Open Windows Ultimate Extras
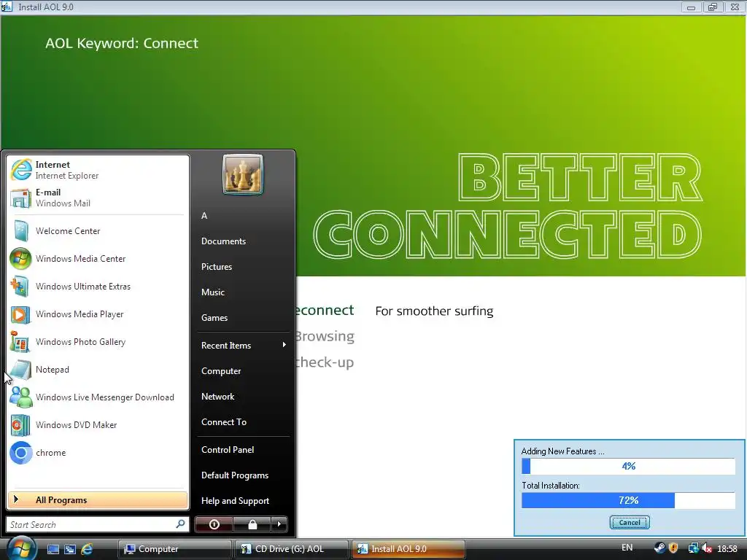Image resolution: width=747 pixels, height=560 pixels. pos(98,286)
